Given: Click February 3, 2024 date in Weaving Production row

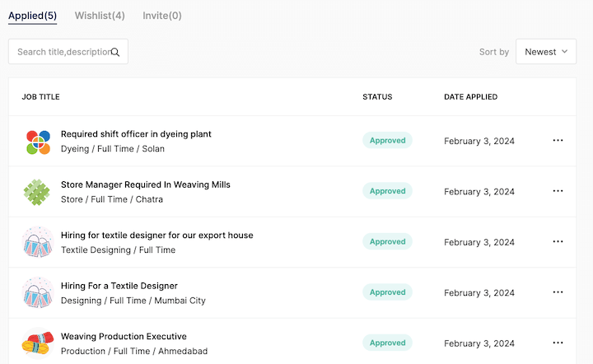Looking at the screenshot, I should [479, 343].
